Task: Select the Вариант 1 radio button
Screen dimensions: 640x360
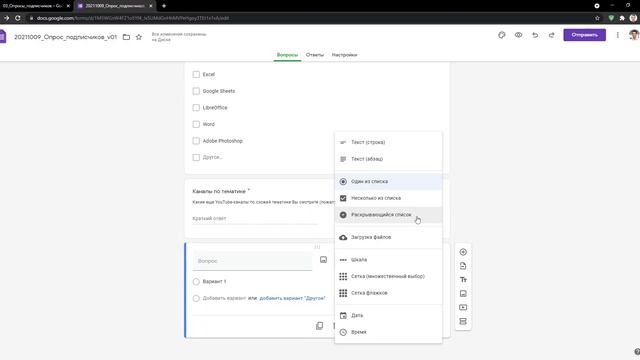Action: point(196,282)
